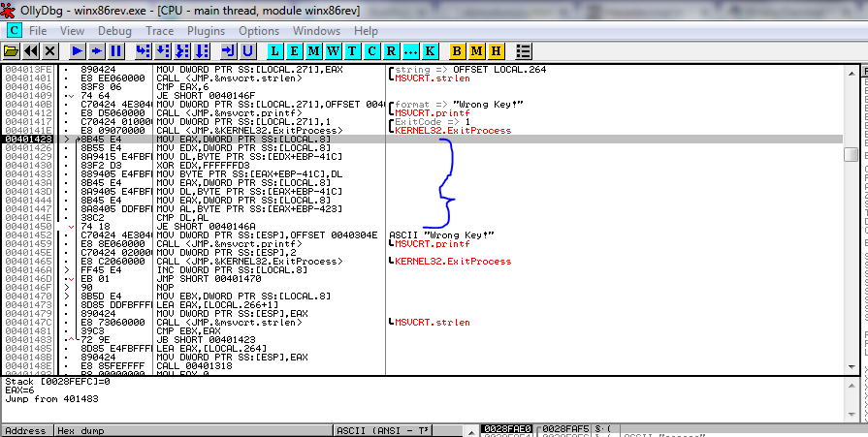Close debugged program with X icon
This screenshot has height=437, width=868.
pos(49,51)
